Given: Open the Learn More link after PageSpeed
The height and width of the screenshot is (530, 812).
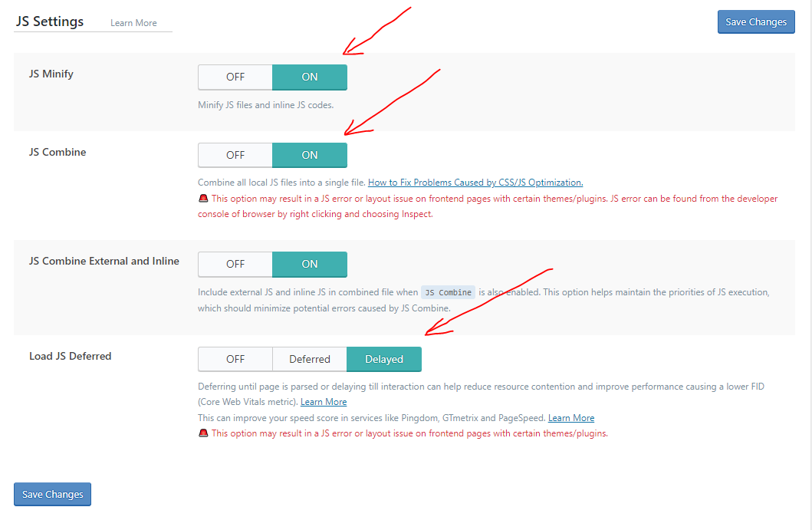Looking at the screenshot, I should tap(571, 418).
